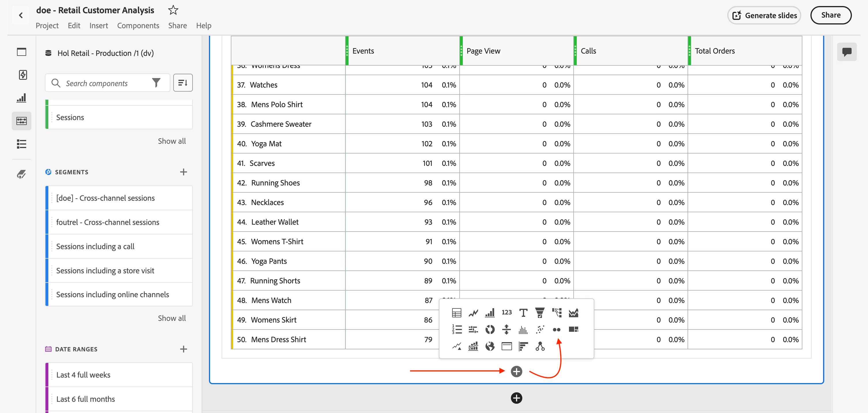Select the Summary number 123 visualization
Image resolution: width=868 pixels, height=413 pixels.
pyautogui.click(x=507, y=312)
